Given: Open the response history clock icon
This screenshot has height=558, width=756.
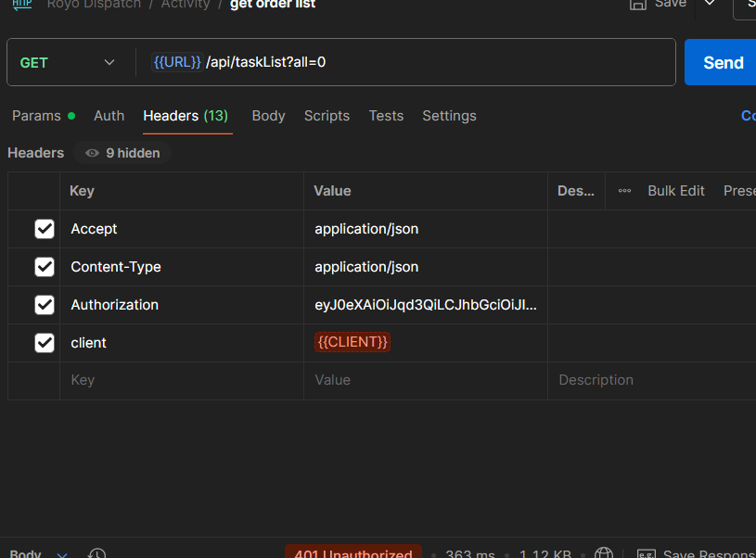Looking at the screenshot, I should click(96, 553).
